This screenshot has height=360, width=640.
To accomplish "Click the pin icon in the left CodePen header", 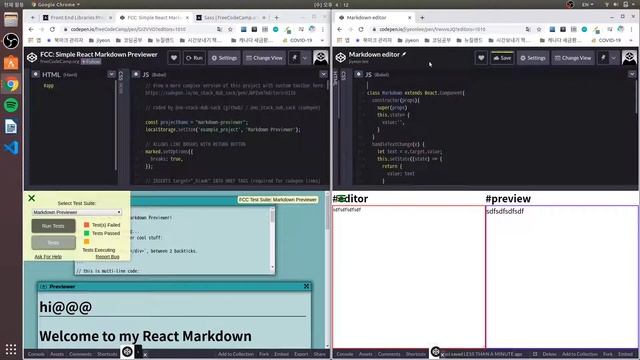I will (295, 58).
